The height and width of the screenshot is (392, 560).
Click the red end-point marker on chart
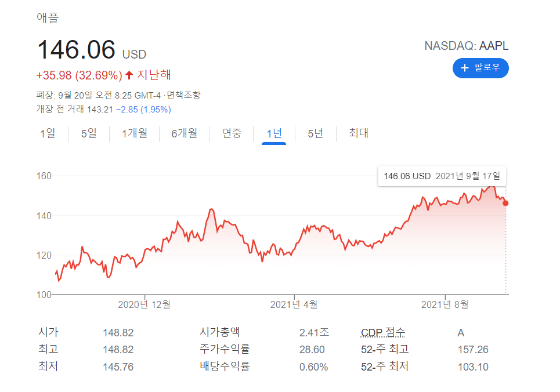(505, 203)
